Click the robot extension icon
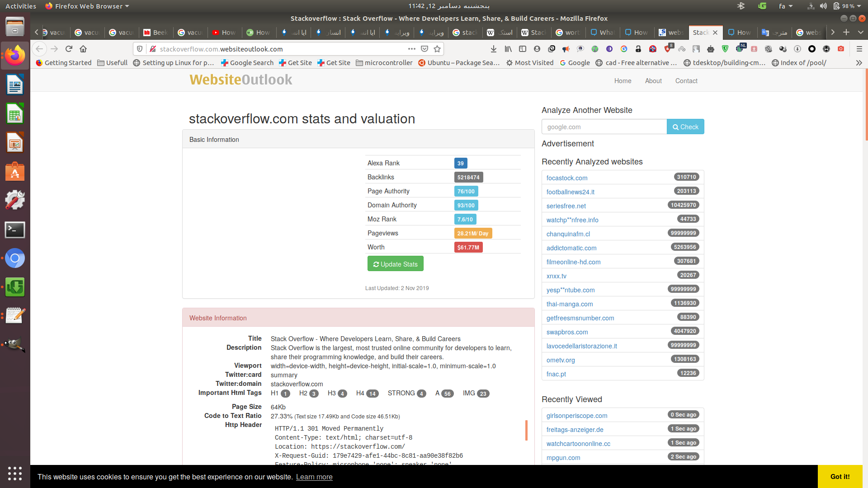This screenshot has height=488, width=868. pyautogui.click(x=711, y=49)
